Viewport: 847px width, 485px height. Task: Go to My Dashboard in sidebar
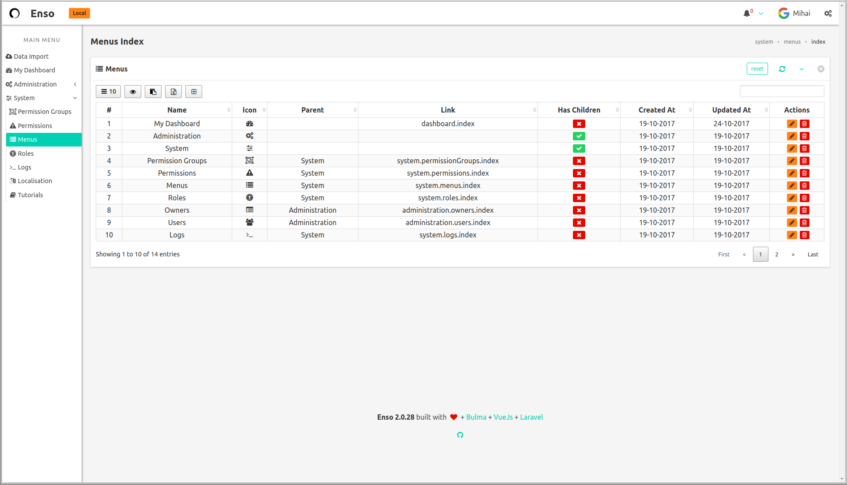tap(30, 70)
